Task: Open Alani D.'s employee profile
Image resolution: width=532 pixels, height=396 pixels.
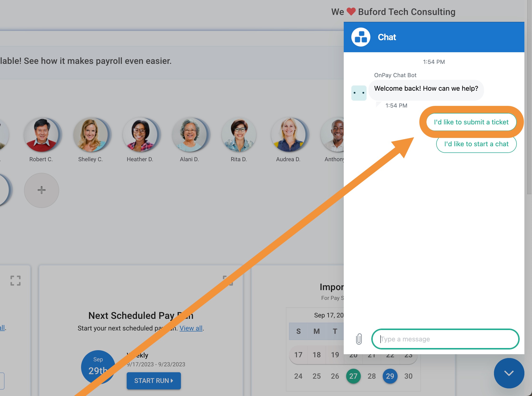Action: [x=189, y=135]
